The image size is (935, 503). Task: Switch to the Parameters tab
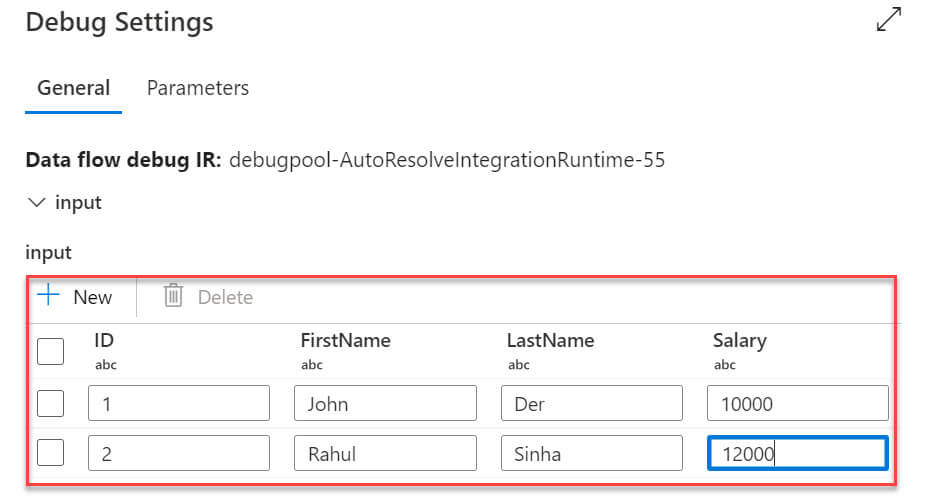pos(198,88)
